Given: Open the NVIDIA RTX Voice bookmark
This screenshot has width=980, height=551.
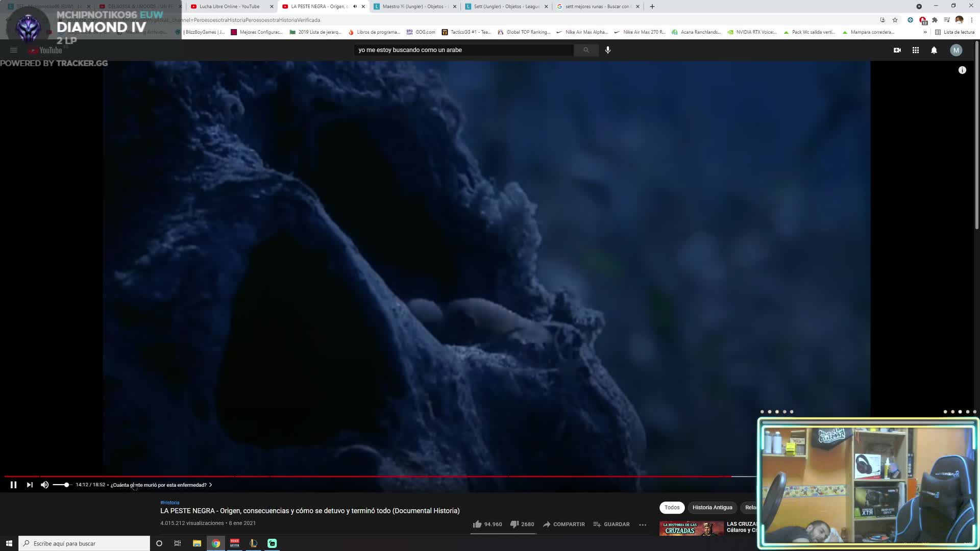Looking at the screenshot, I should pyautogui.click(x=752, y=32).
